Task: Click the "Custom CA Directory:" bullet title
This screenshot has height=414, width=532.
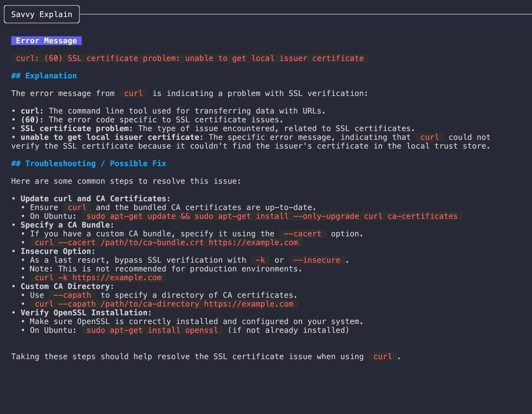Action: [x=67, y=286]
